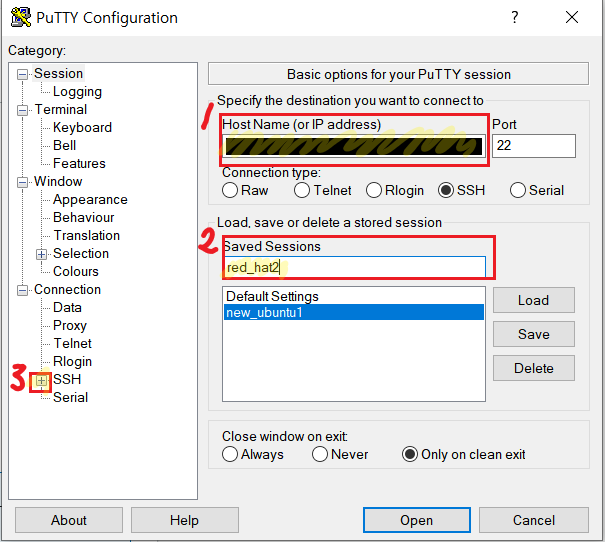Choose Only on clean exit option
Viewport: 605px width, 542px height.
coord(410,454)
